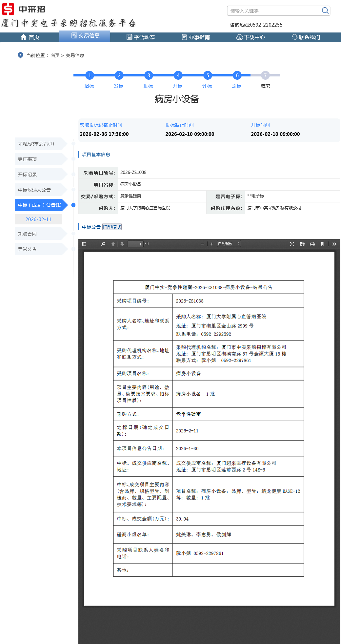Click the PDF open file icon

coord(302,244)
